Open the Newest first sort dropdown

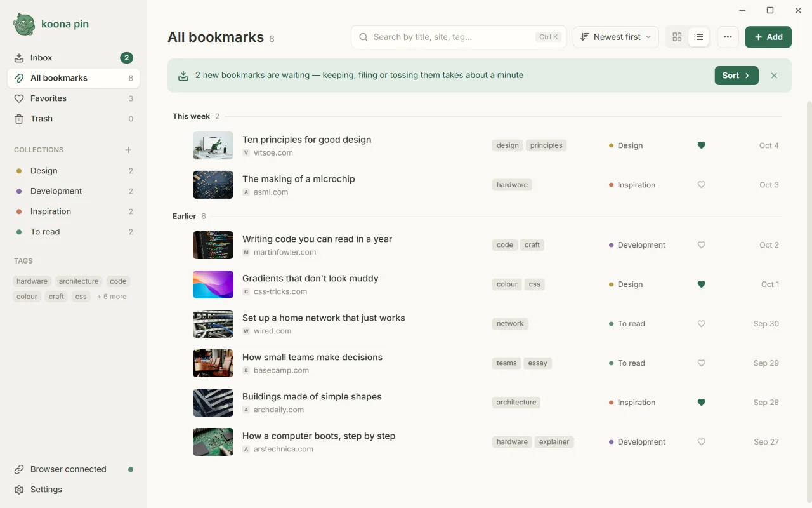(x=615, y=37)
